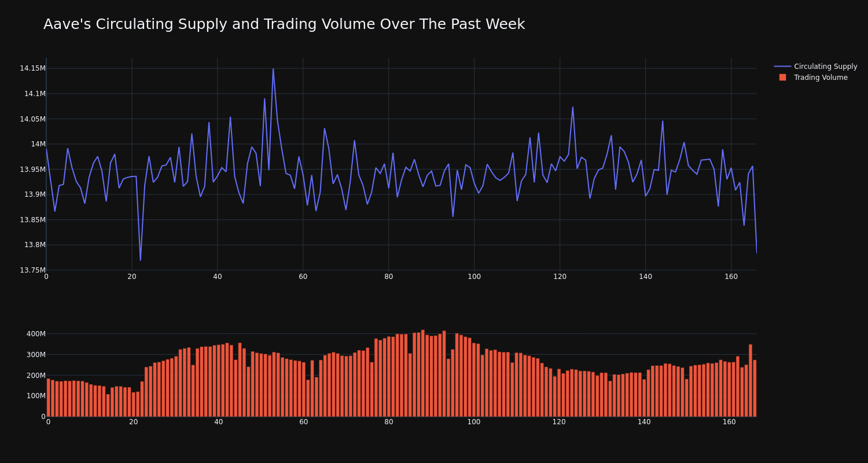Screen dimensions: 868x463
Task: Click the 13.85M y-axis label
Action: tap(32, 219)
